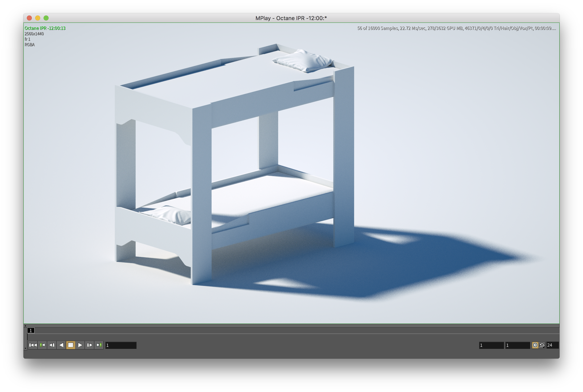Click the frame range end field
Viewport: 583px width, 392px height.
(517, 345)
